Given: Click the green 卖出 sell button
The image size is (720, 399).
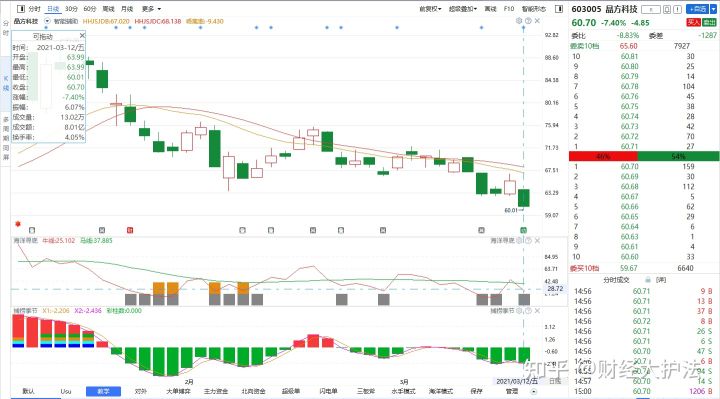Looking at the screenshot, I should coord(709,22).
